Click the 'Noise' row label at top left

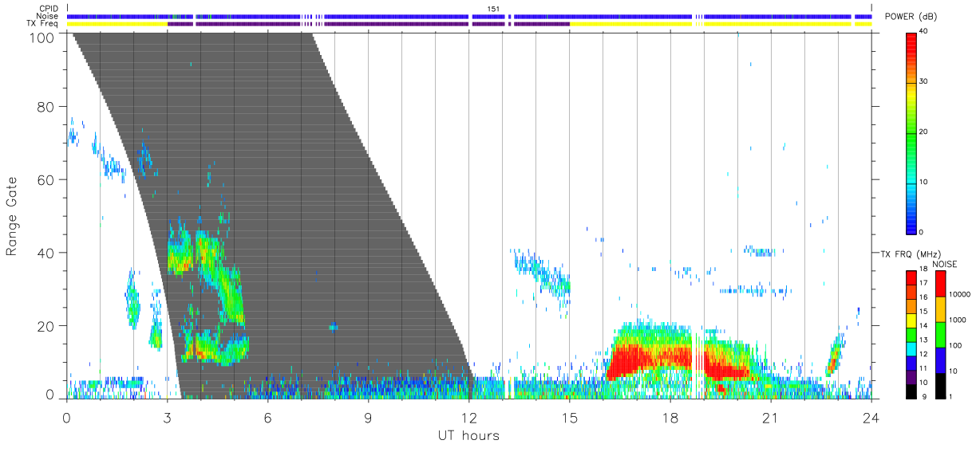pos(48,16)
